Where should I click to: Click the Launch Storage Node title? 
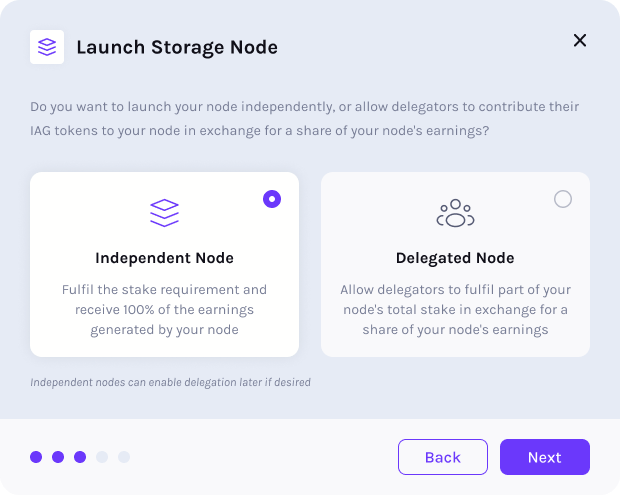click(x=177, y=47)
